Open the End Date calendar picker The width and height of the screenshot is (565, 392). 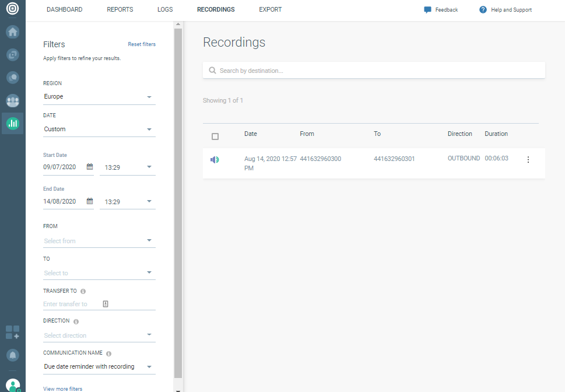pos(90,202)
